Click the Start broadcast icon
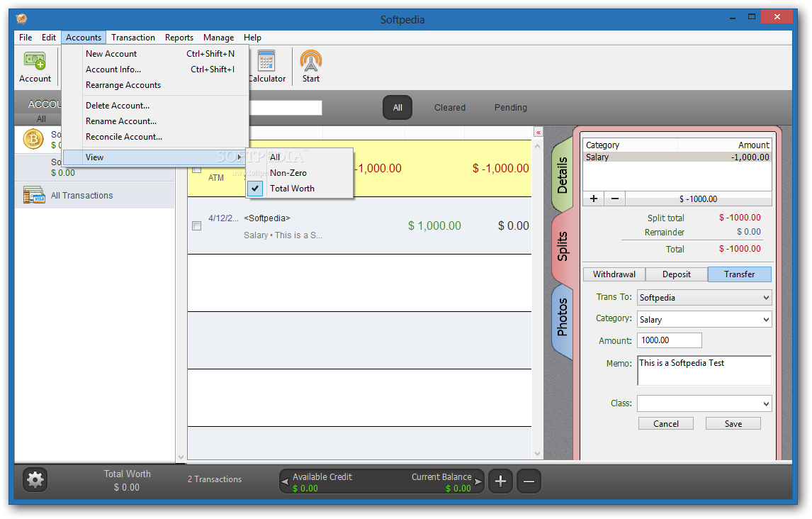This screenshot has width=812, height=519. (x=311, y=61)
